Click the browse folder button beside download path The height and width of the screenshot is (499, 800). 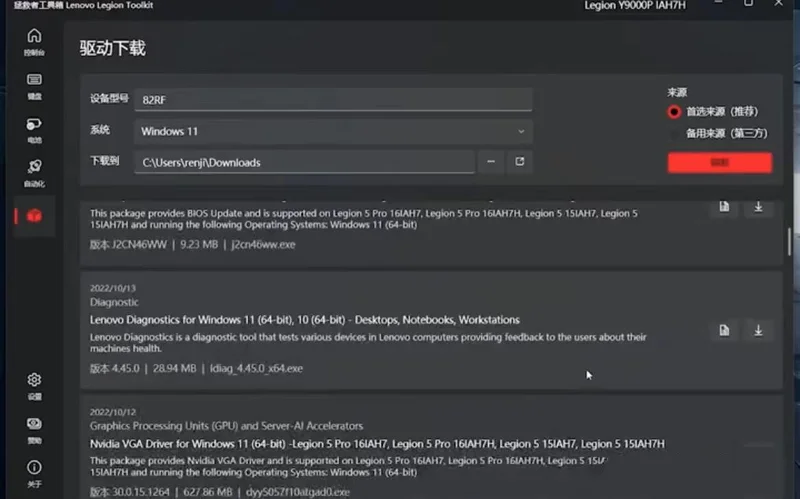pyautogui.click(x=491, y=162)
